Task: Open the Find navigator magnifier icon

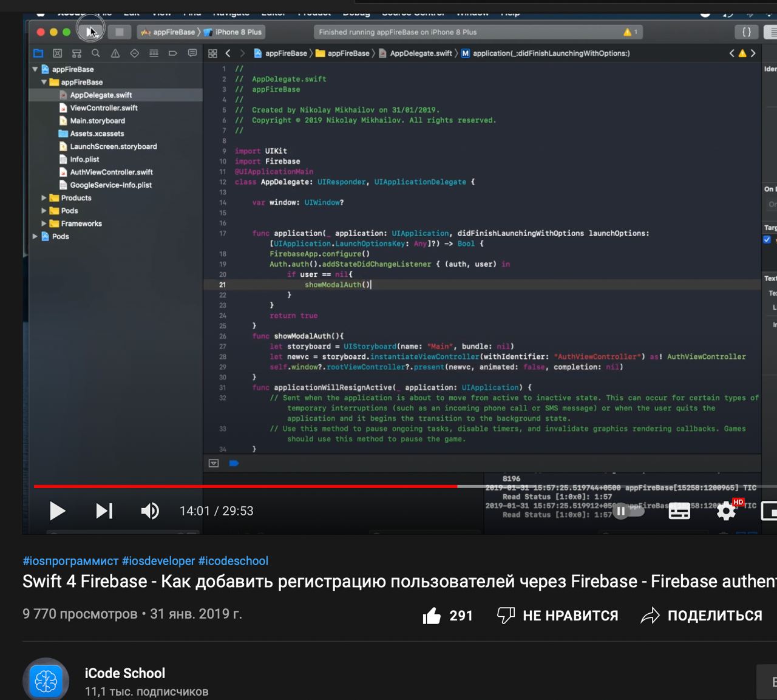Action: click(96, 53)
